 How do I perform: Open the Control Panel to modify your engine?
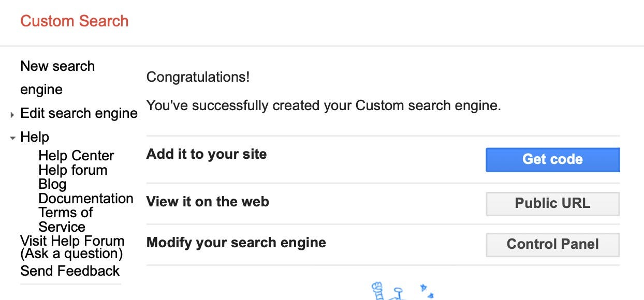[x=552, y=244]
